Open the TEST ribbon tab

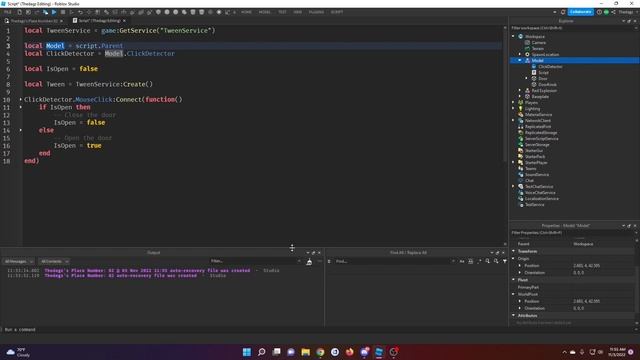(x=282, y=12)
